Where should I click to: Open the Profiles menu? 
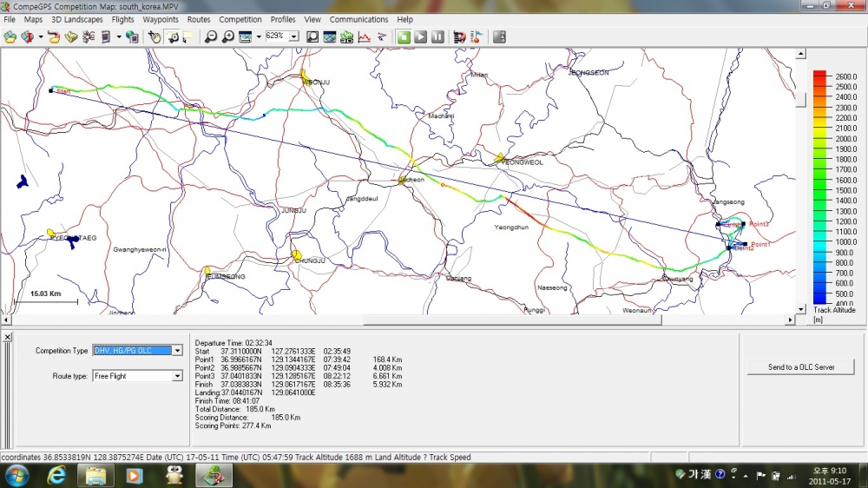point(282,19)
